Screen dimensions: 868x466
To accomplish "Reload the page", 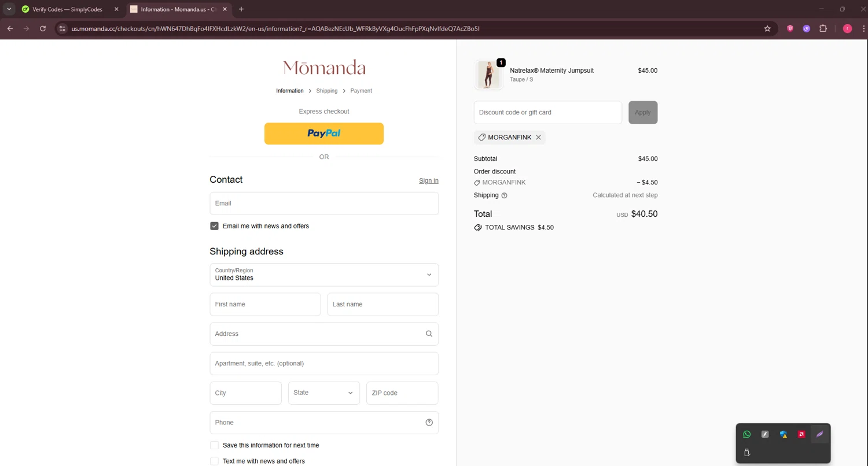I will tap(43, 28).
